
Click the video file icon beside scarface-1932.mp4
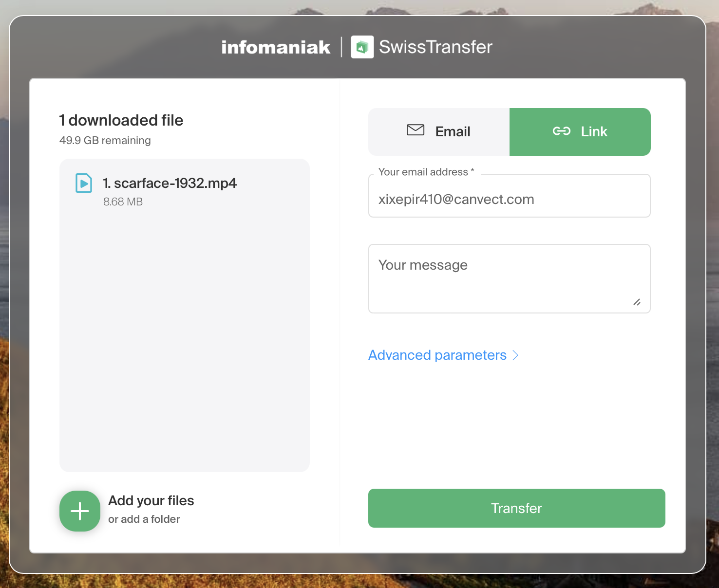coord(84,184)
